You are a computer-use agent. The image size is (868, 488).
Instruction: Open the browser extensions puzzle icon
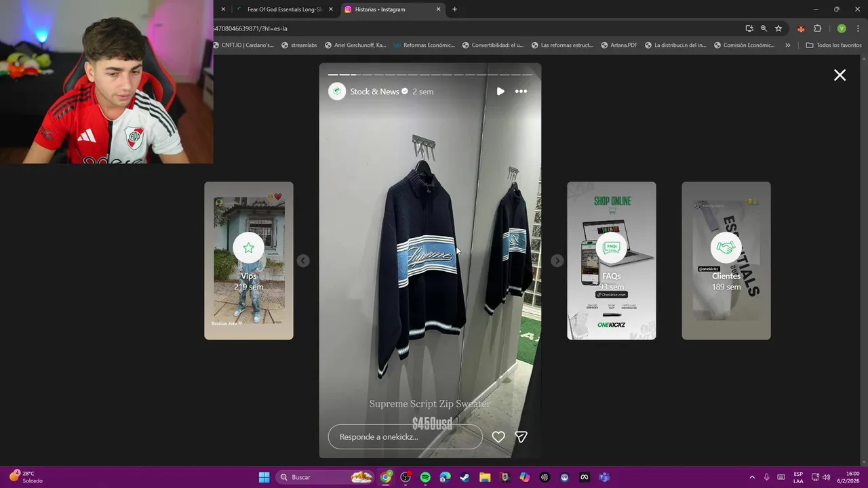817,28
